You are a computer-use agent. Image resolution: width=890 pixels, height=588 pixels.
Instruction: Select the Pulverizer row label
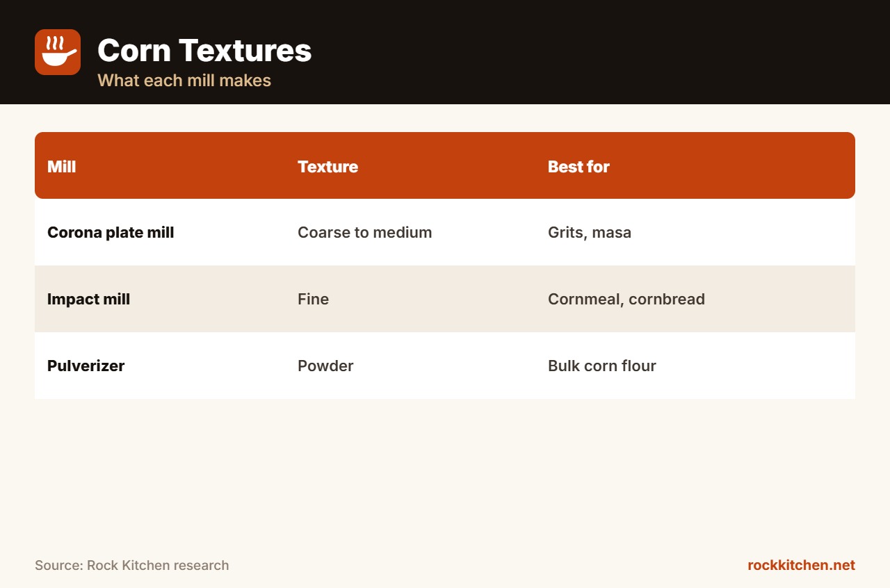pyautogui.click(x=86, y=366)
